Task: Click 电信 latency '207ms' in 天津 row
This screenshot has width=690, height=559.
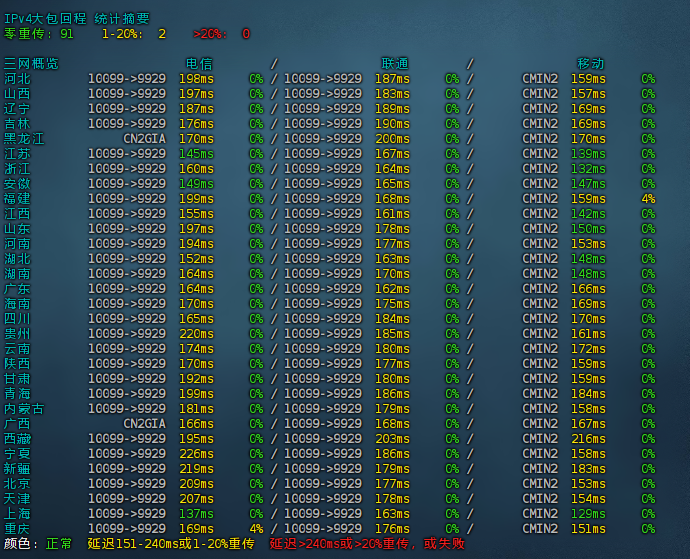Action: 196,499
